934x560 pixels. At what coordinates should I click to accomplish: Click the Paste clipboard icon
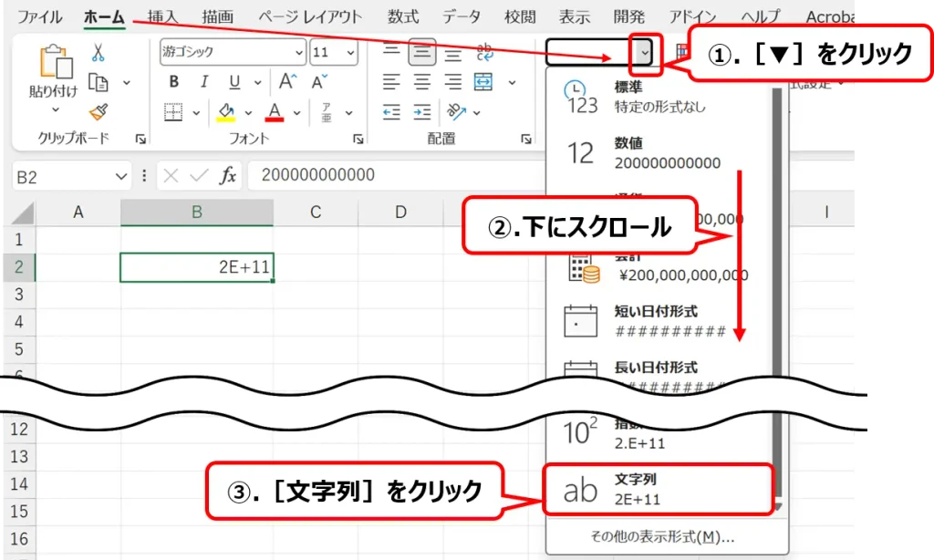pyautogui.click(x=56, y=61)
